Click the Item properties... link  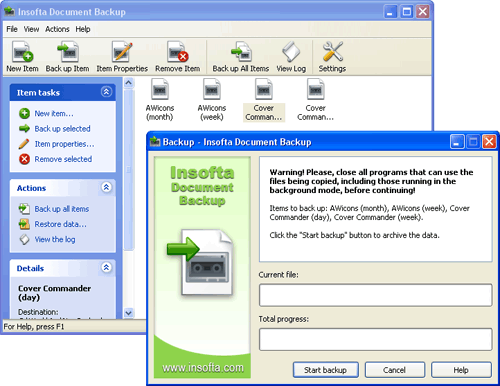click(x=65, y=144)
